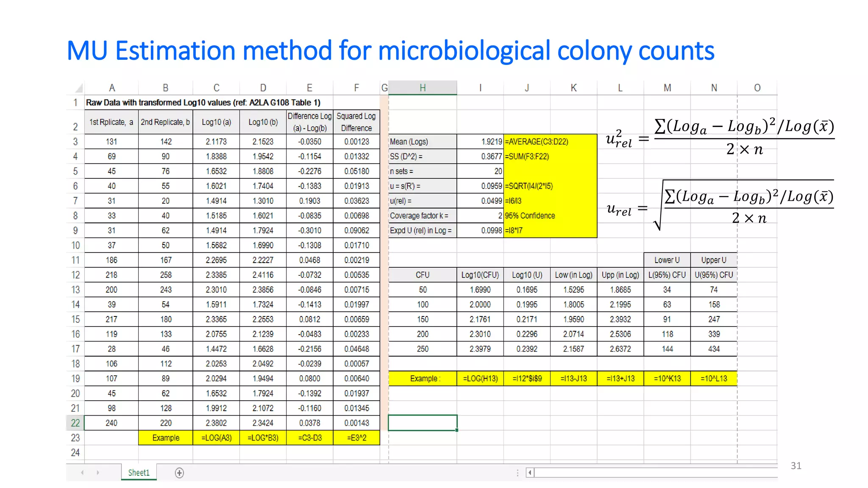Click the value 0.0998 cell
This screenshot has width=868, height=488.
click(480, 230)
